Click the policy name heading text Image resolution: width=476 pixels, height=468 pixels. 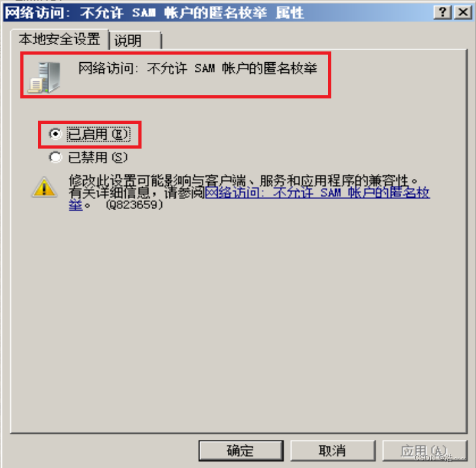pyautogui.click(x=197, y=69)
